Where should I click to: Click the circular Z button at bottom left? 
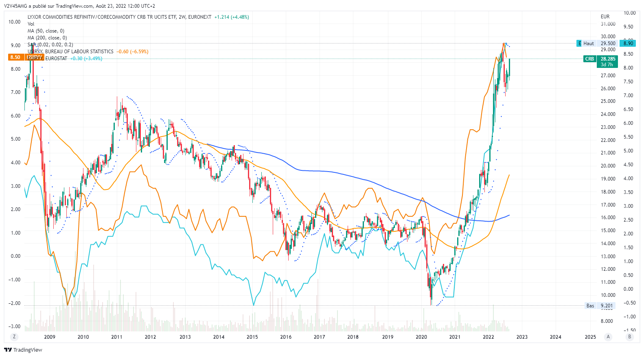(14, 337)
